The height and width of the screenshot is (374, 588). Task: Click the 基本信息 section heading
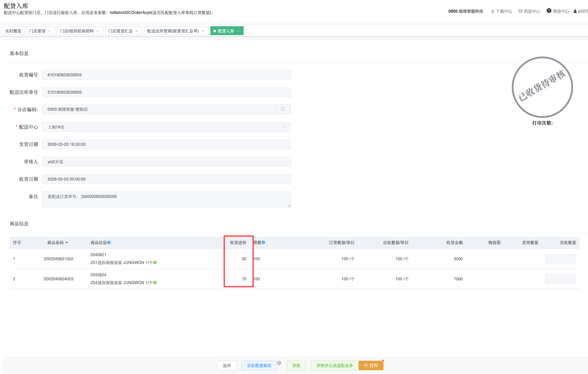coord(19,53)
